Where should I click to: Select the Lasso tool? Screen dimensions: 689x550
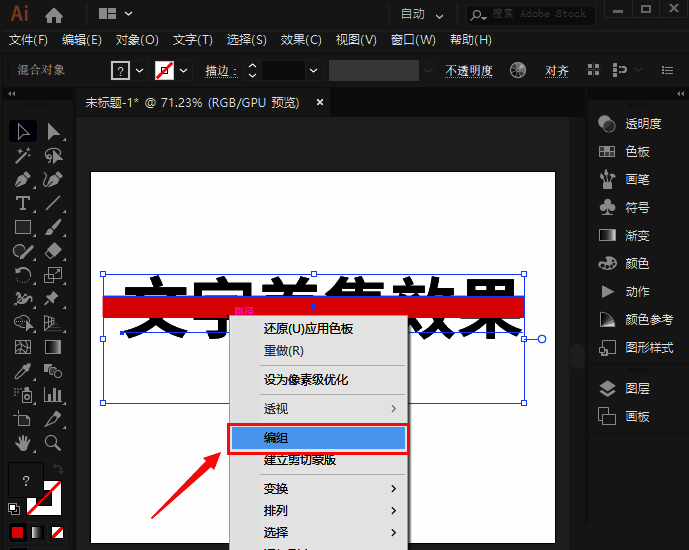[53, 156]
